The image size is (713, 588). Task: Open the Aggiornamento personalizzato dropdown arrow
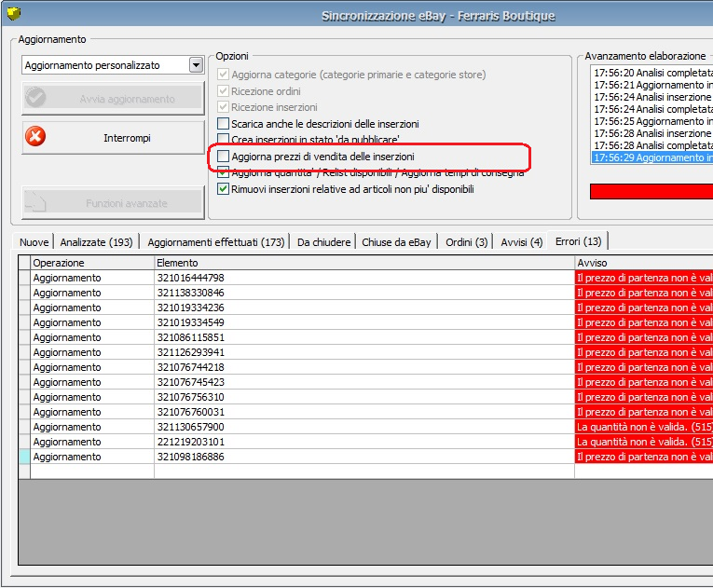pyautogui.click(x=196, y=65)
